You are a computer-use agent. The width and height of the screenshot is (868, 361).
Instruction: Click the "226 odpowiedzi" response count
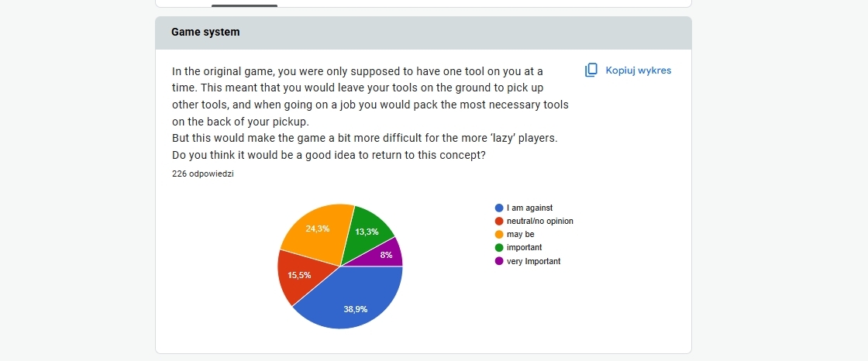pos(203,174)
